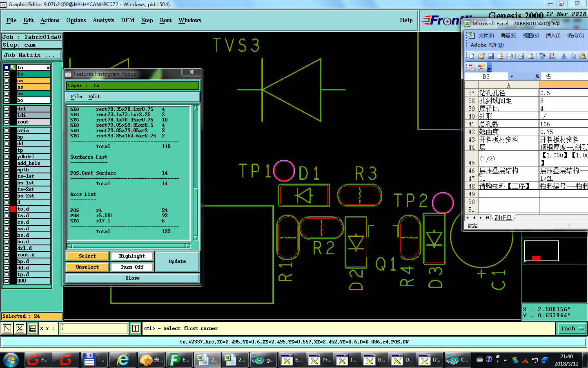Click Open folder icon in Excel toolbar
This screenshot has height=368, width=588.
(x=481, y=56)
